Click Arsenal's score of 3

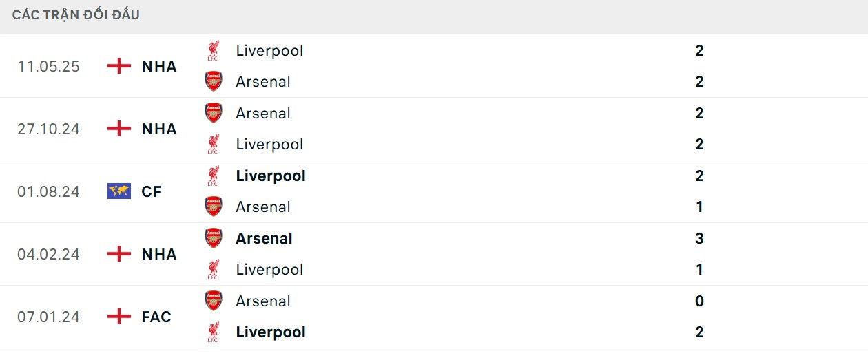(699, 238)
